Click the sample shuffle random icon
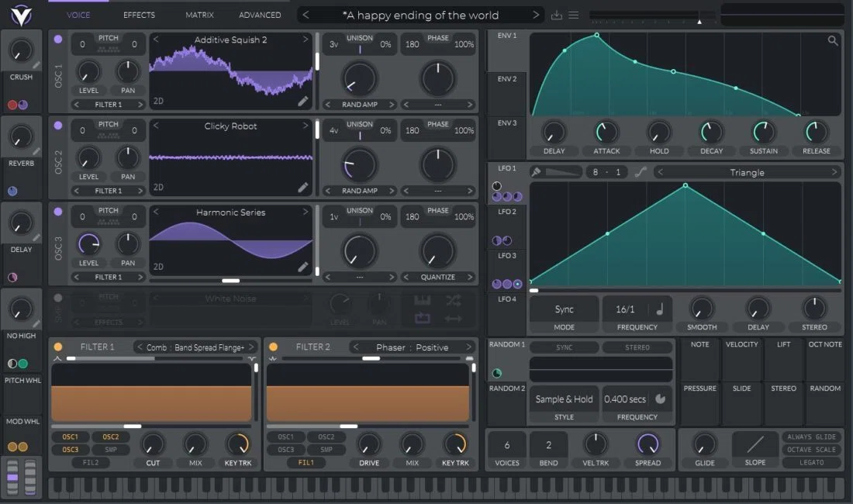Viewport: 853px width, 504px height. [453, 300]
